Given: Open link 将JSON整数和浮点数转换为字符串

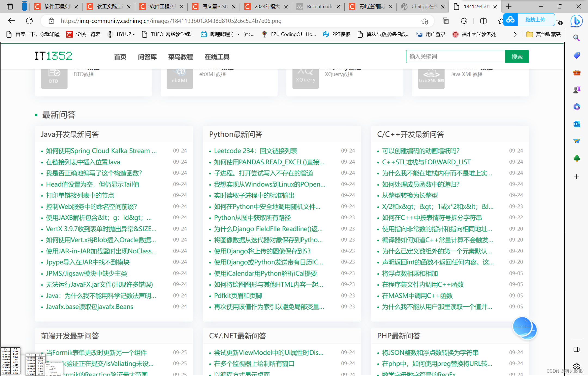Looking at the screenshot, I should click(430, 352).
